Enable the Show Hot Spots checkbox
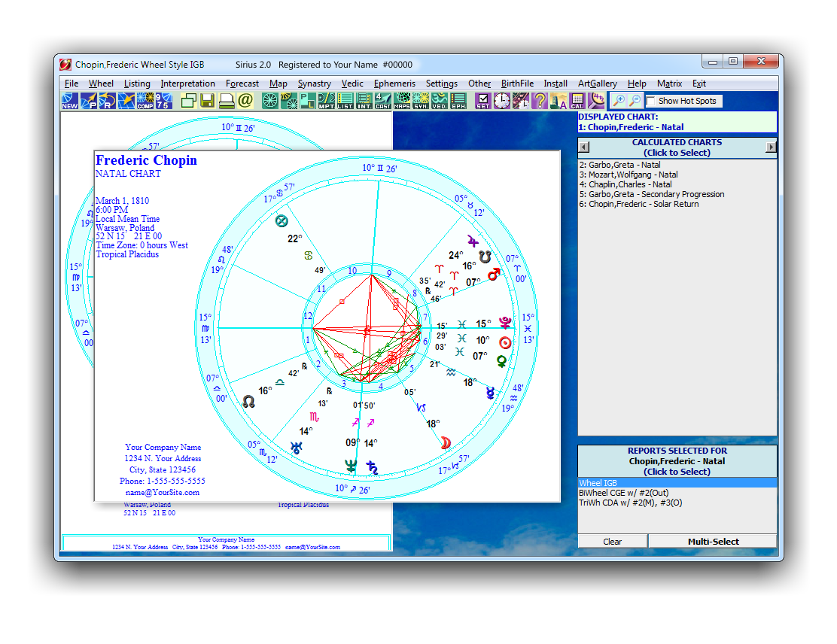Viewport: 837px width, 644px height. coord(650,101)
